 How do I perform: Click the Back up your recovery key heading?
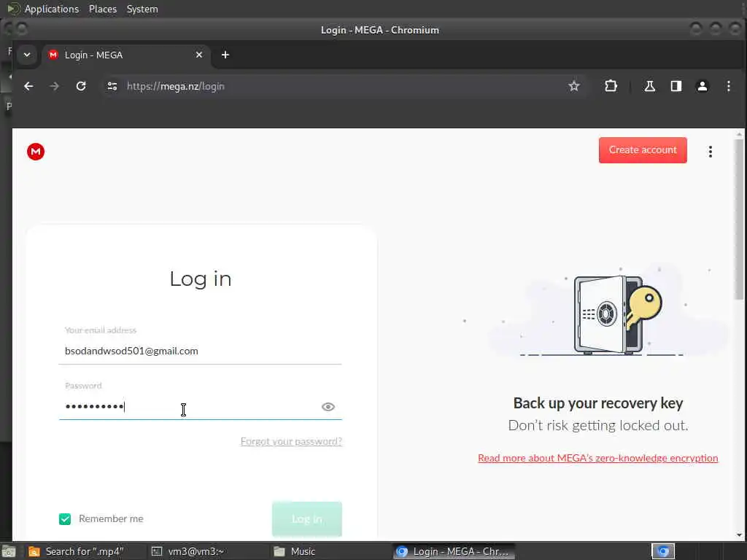(x=598, y=403)
